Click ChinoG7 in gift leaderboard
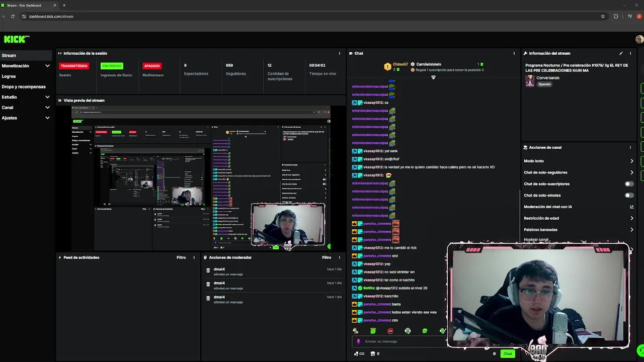The height and width of the screenshot is (362, 644). point(400,64)
